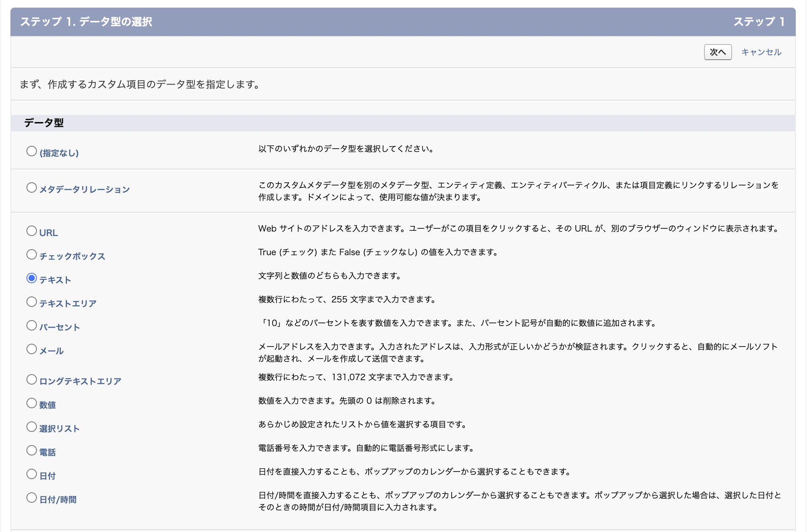
Task: Click the テキストエリア label text
Action: [x=68, y=304]
